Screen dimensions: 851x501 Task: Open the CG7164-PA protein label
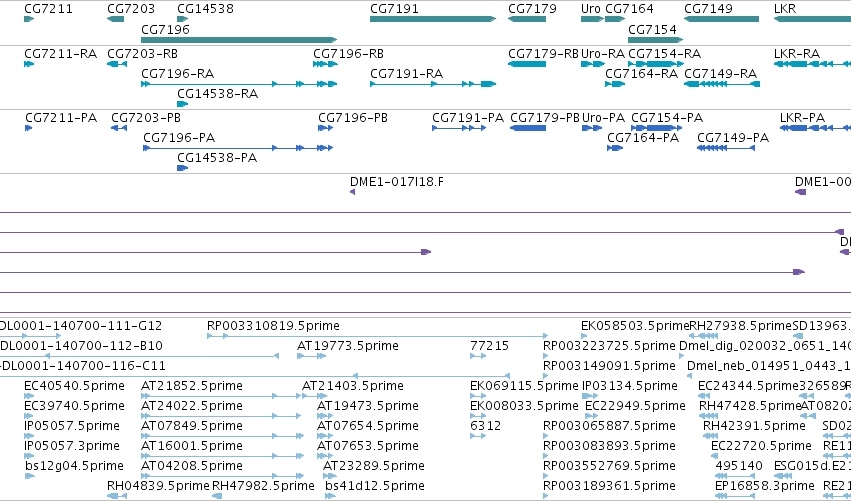pyautogui.click(x=643, y=137)
